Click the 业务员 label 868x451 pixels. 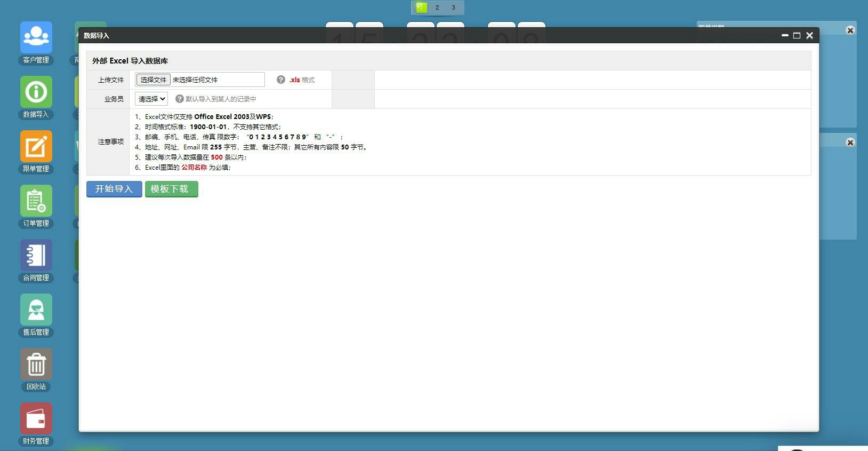(x=114, y=99)
